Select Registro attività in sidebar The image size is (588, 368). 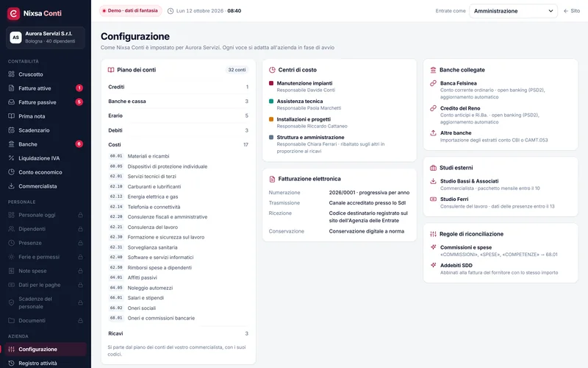click(46, 363)
